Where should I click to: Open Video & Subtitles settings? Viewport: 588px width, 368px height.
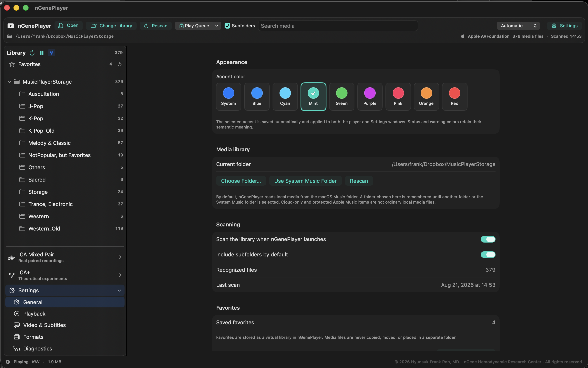coord(65,325)
